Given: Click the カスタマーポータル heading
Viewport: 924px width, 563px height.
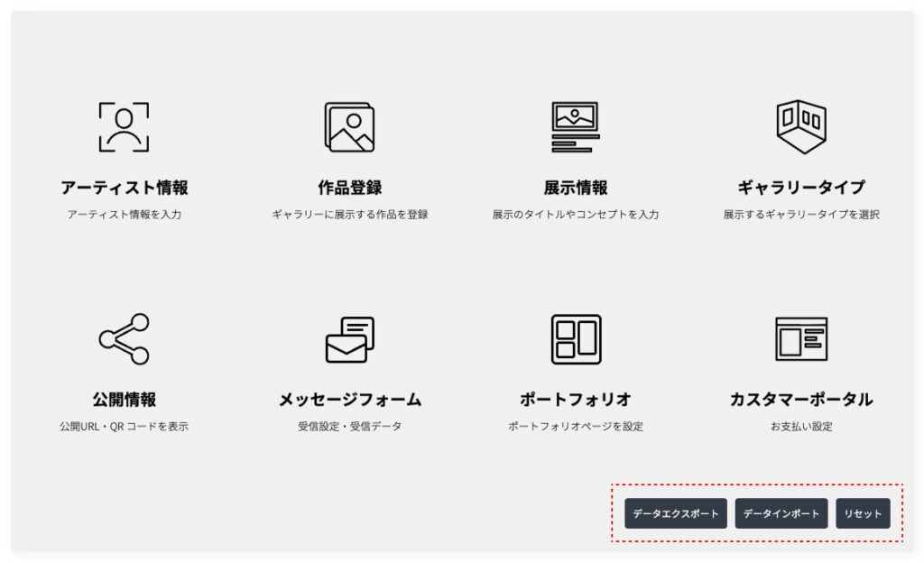Looking at the screenshot, I should pos(800,400).
